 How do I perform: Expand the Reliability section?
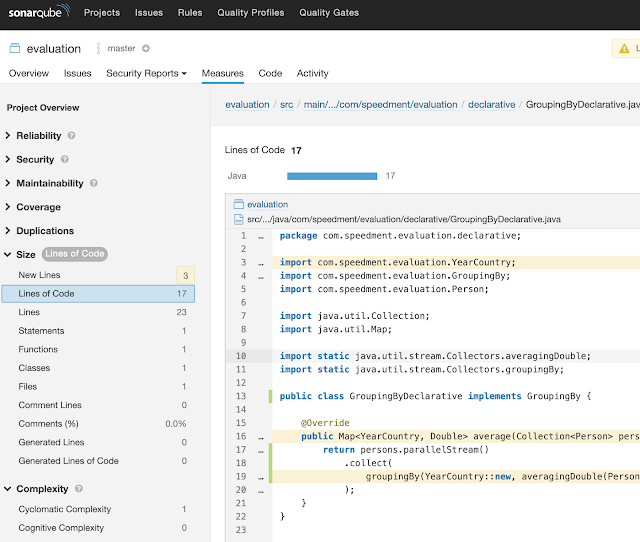[x=37, y=135]
